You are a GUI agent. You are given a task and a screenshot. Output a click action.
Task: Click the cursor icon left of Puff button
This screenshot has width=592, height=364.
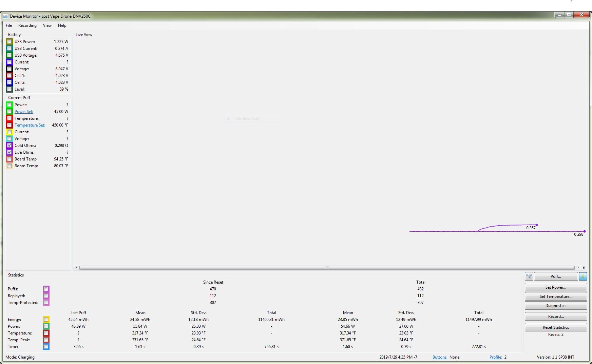coord(529,276)
